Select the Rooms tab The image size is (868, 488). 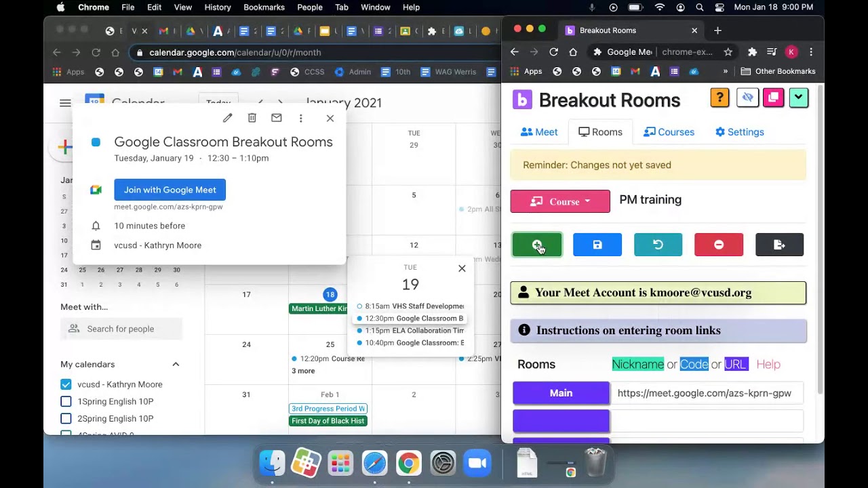point(600,132)
